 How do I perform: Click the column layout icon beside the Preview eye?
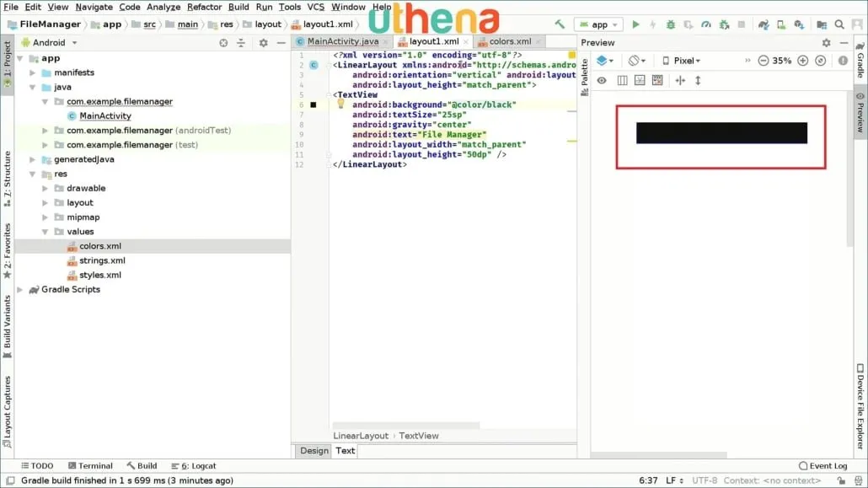(x=622, y=80)
